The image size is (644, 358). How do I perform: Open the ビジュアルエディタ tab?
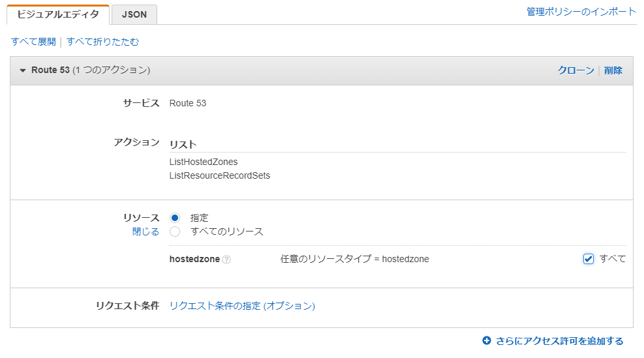pos(58,14)
